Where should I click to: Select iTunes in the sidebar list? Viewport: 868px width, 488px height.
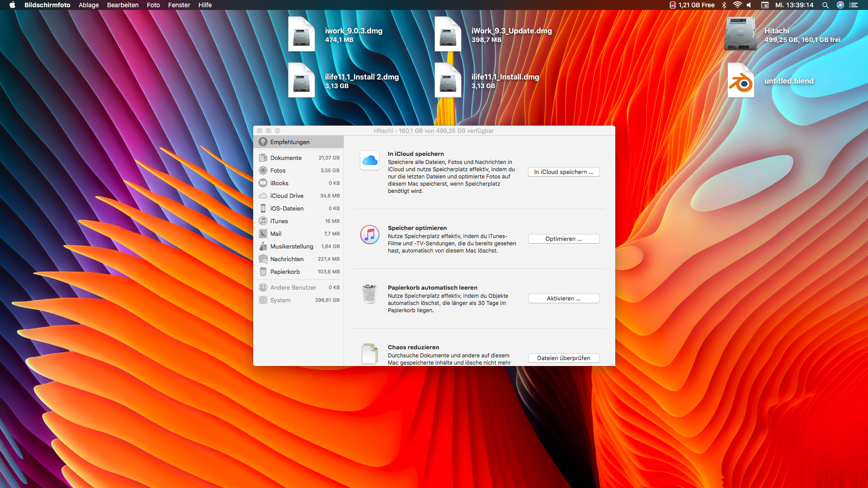(x=279, y=221)
